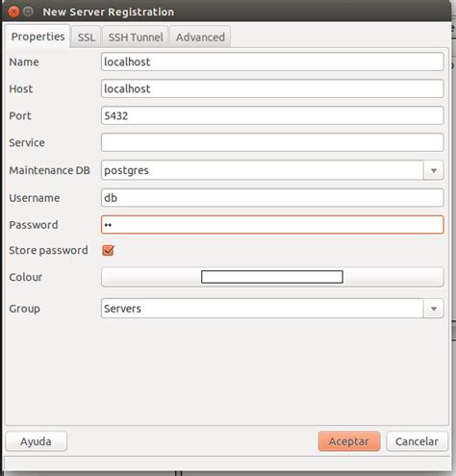Pick a colour using the Colour swatch
The width and height of the screenshot is (456, 476).
272,277
